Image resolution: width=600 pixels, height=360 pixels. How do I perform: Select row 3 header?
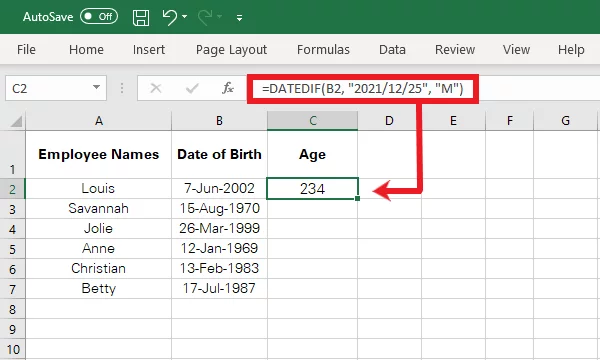[13, 209]
